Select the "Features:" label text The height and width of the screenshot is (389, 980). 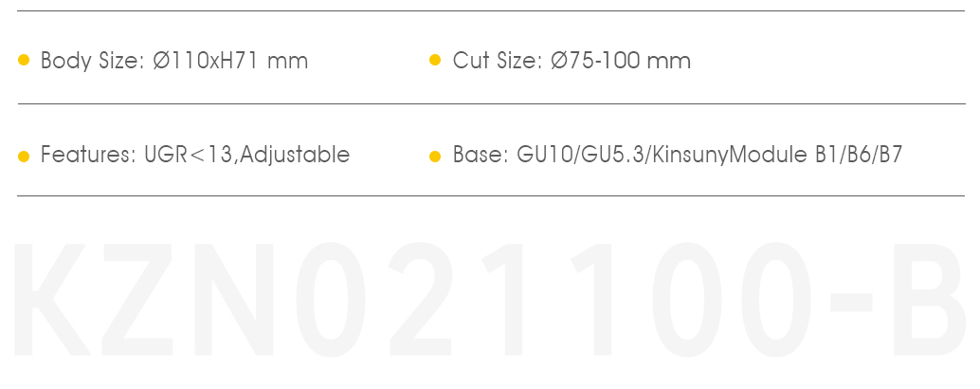[x=89, y=154]
